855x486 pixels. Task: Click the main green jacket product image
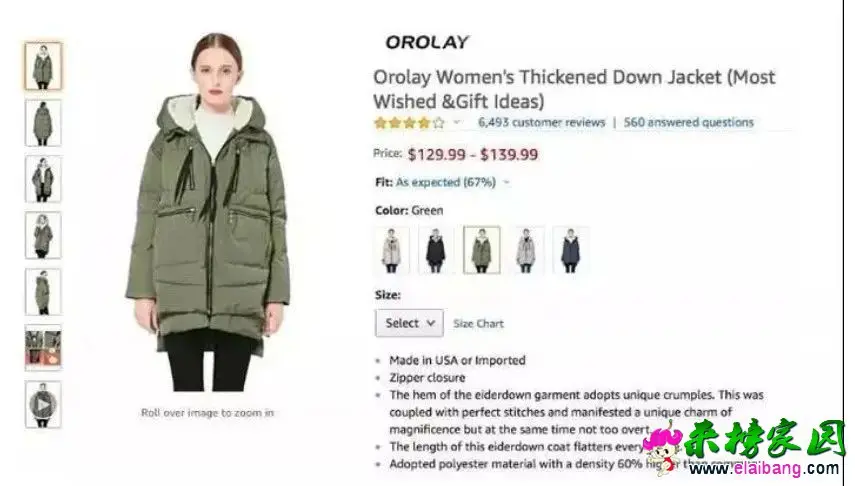pyautogui.click(x=208, y=212)
